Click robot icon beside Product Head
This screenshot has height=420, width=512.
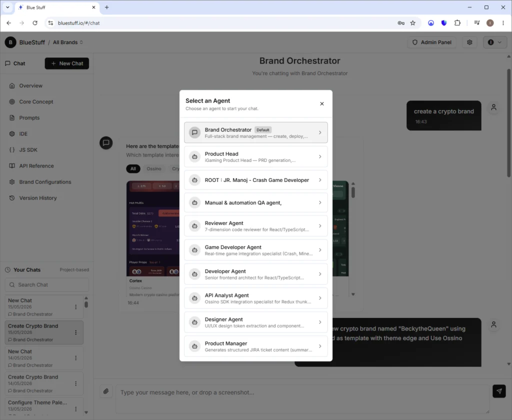[x=194, y=157]
